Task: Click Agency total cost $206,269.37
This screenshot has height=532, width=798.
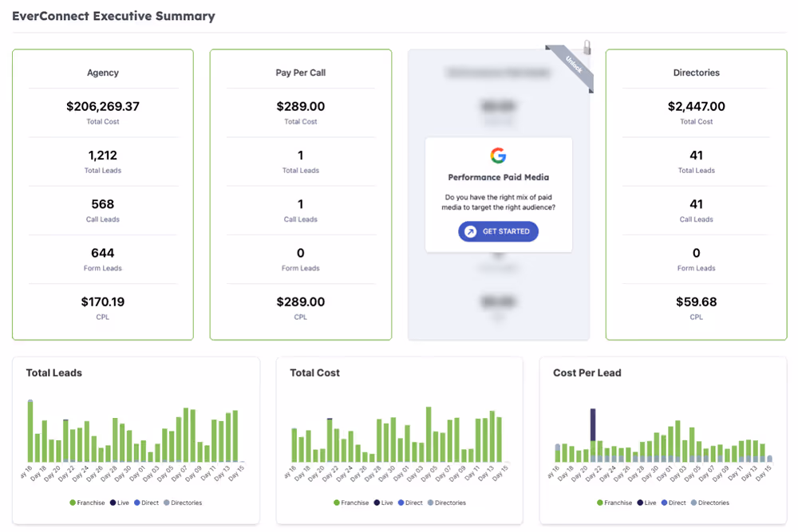Action: (103, 106)
